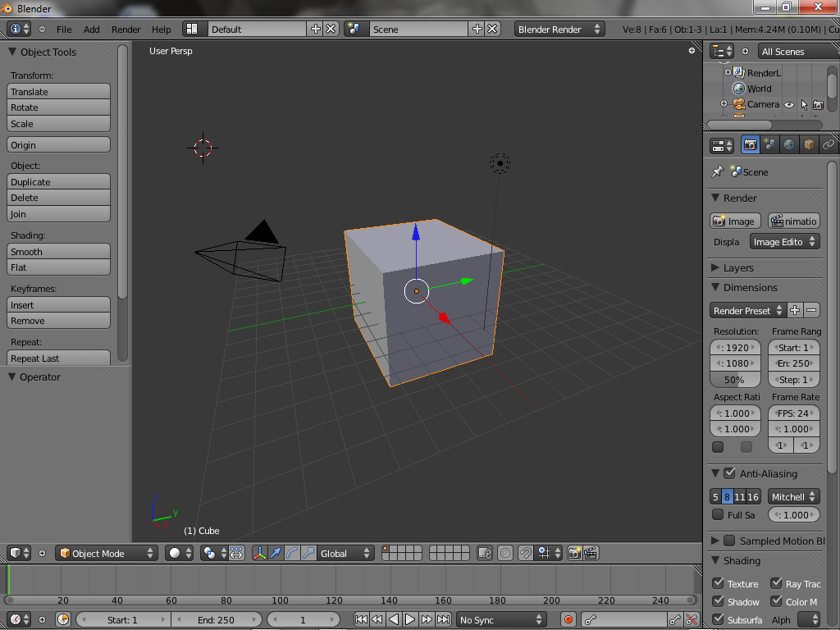Disable the Anti-Aliasing checkbox
The height and width of the screenshot is (630, 840).
729,473
